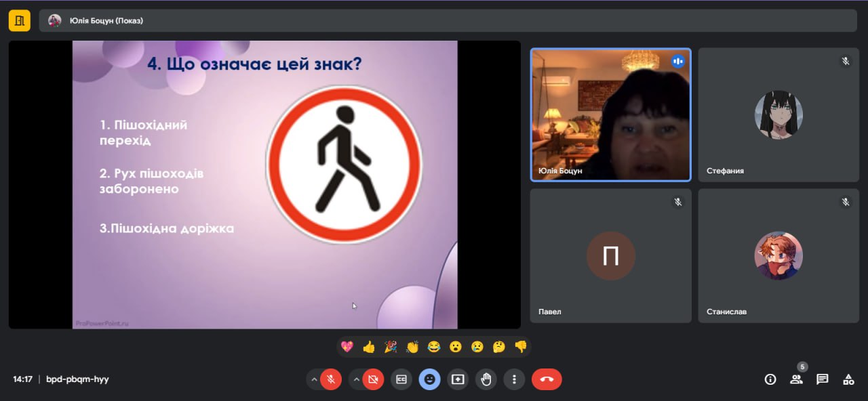The width and height of the screenshot is (868, 401).
Task: Hide the emoji reactions bar
Action: tap(429, 379)
